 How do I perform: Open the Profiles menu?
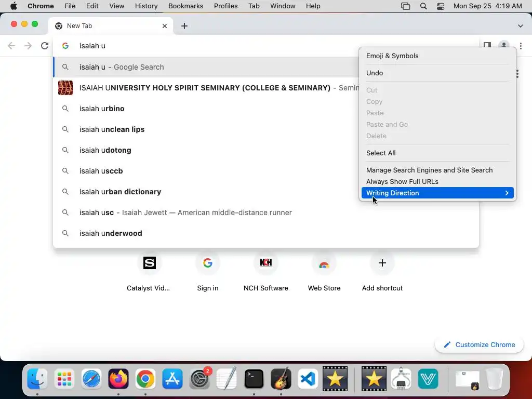225,6
